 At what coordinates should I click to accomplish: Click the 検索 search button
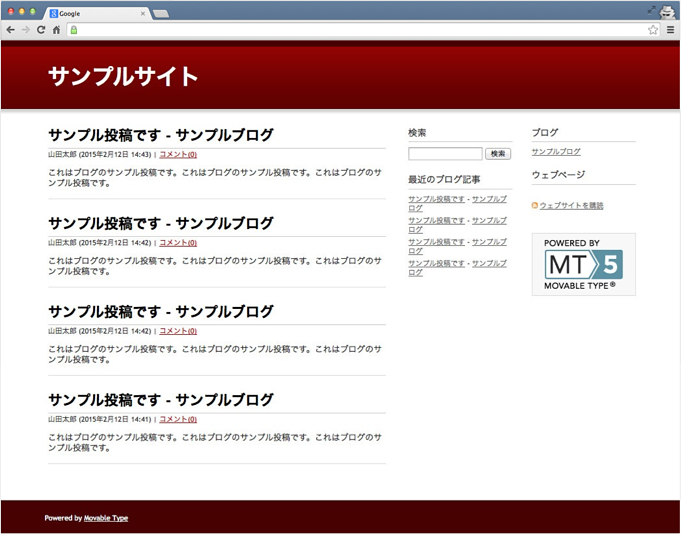coord(498,154)
